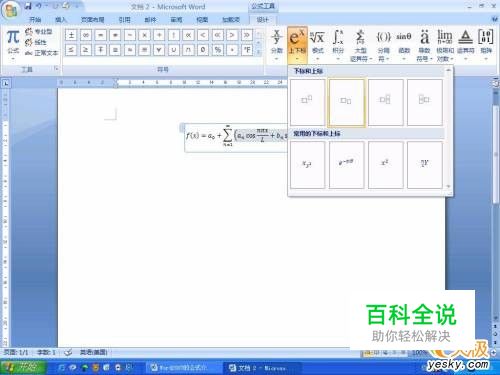The height and width of the screenshot is (375, 500).
Task: Insert the much-greater-than ≫ symbol
Action: [247, 35]
